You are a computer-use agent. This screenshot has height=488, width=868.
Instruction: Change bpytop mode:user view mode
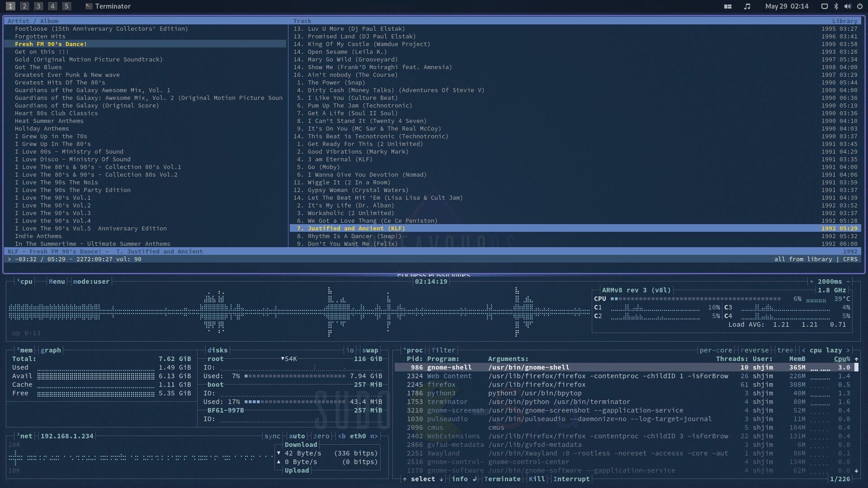coord(91,282)
